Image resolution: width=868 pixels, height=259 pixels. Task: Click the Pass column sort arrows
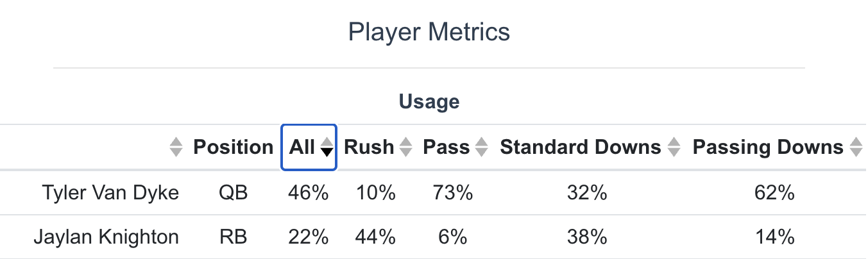tap(481, 147)
